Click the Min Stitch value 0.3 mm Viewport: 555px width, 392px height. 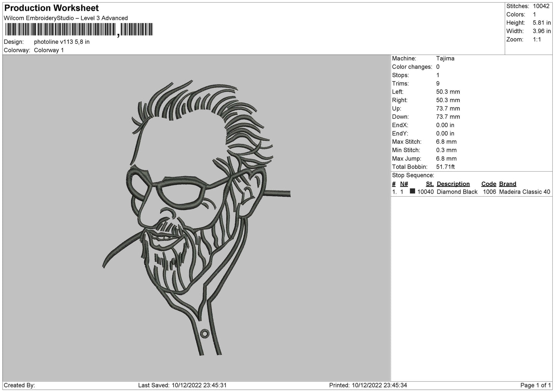[x=446, y=150]
